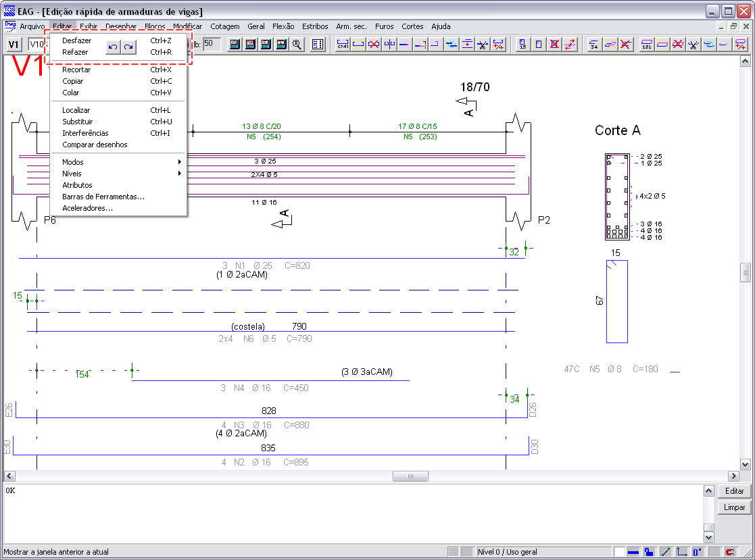Image resolution: width=755 pixels, height=560 pixels.
Task: Click the V1 beam button in toolbar
Action: [x=14, y=45]
